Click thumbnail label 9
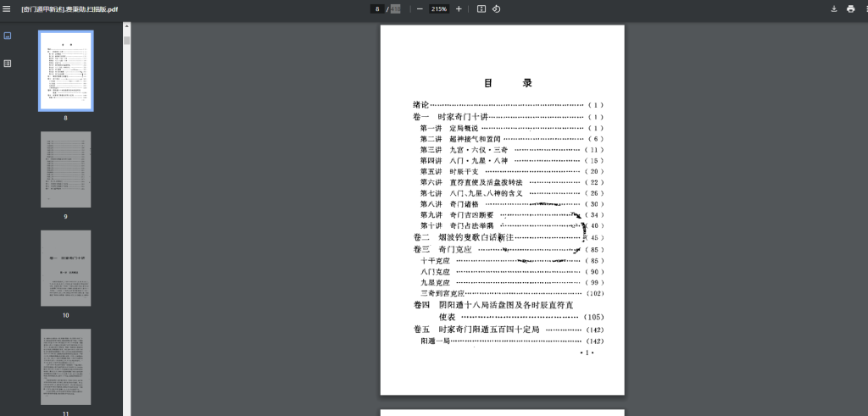 [66, 216]
